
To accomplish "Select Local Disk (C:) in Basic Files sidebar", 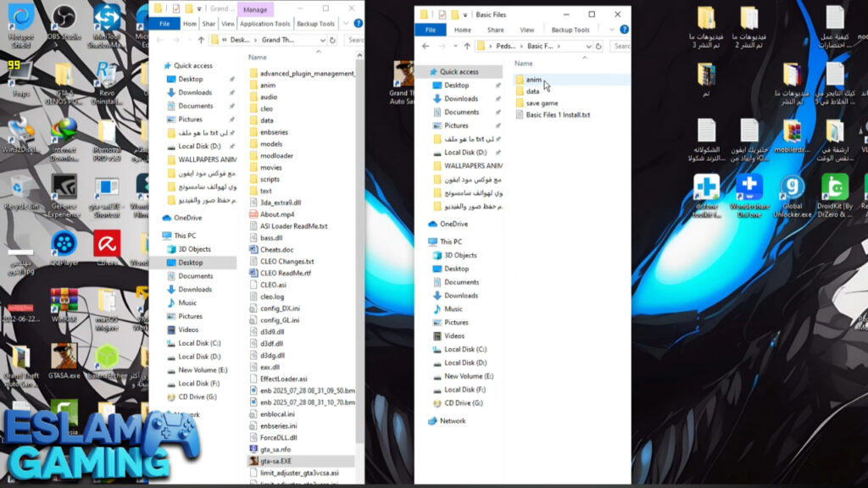I will 465,349.
